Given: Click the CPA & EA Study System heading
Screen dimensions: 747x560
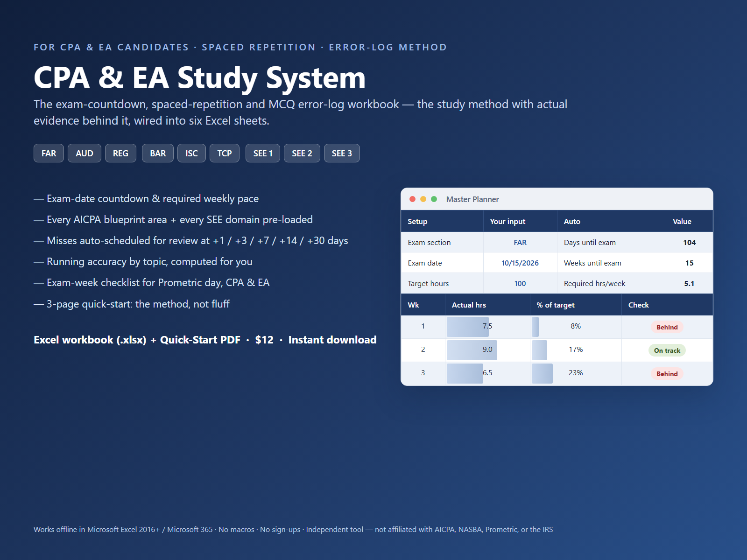Looking at the screenshot, I should (199, 77).
